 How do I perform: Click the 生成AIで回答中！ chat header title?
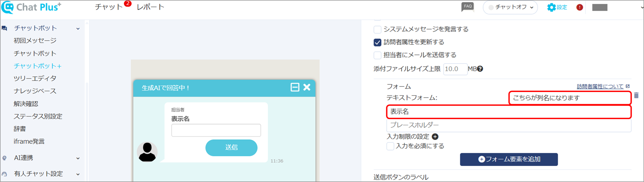166,88
